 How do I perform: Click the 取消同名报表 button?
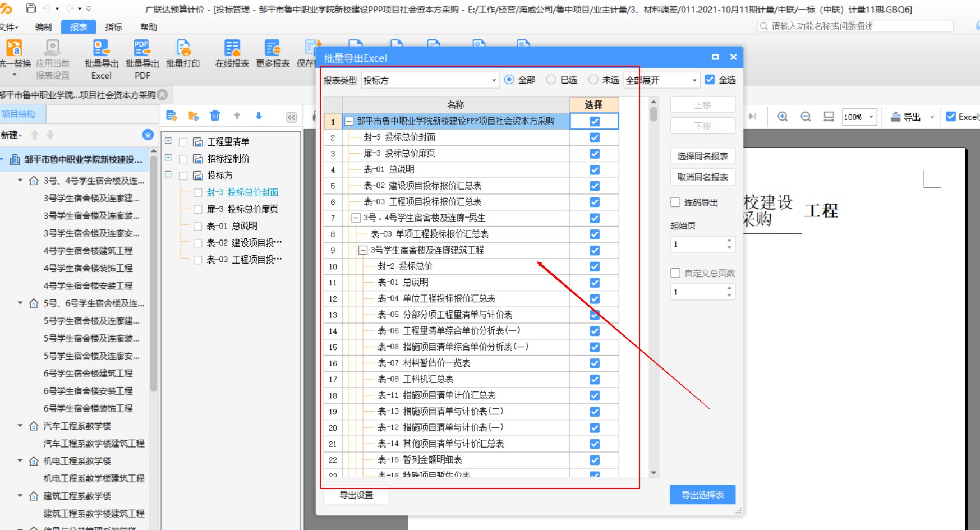(702, 177)
